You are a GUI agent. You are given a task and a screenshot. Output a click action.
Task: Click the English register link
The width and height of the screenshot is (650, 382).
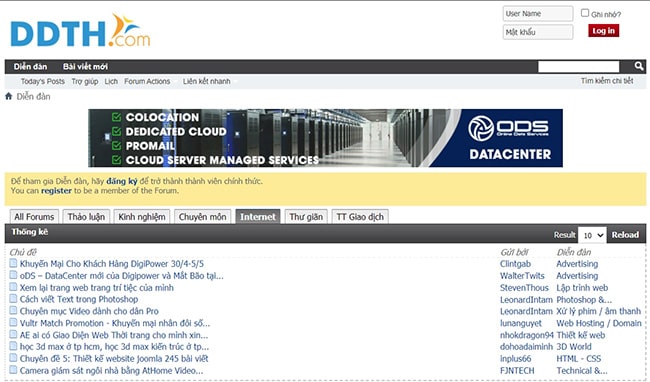click(x=56, y=191)
